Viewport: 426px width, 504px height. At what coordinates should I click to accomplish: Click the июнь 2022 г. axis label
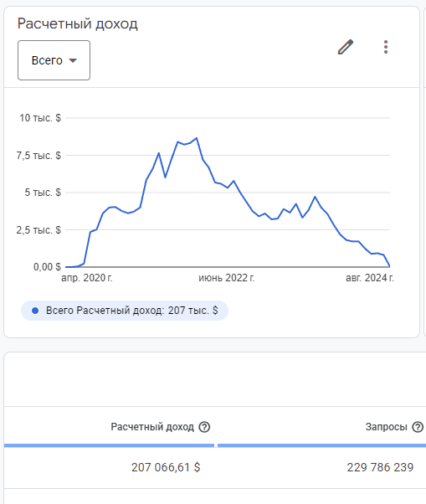pyautogui.click(x=227, y=278)
